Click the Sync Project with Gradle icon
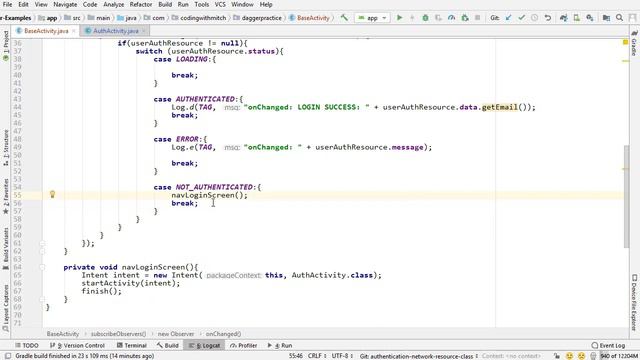 pos(564,18)
